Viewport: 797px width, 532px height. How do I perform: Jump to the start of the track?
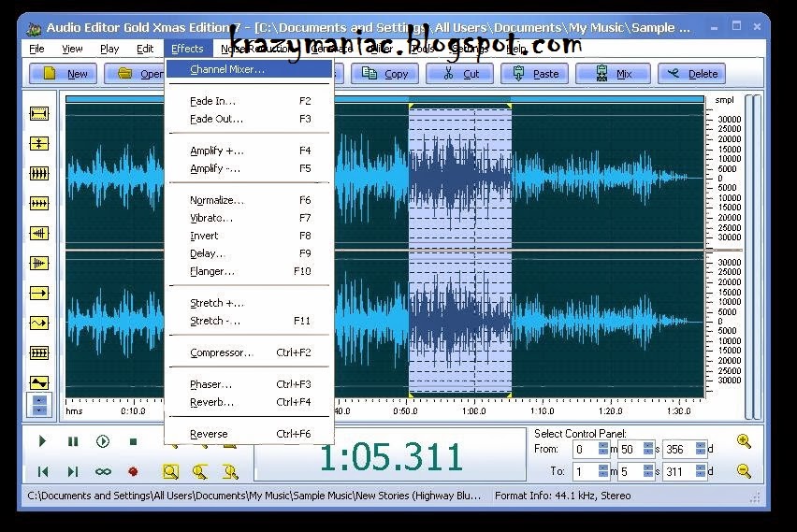point(43,471)
